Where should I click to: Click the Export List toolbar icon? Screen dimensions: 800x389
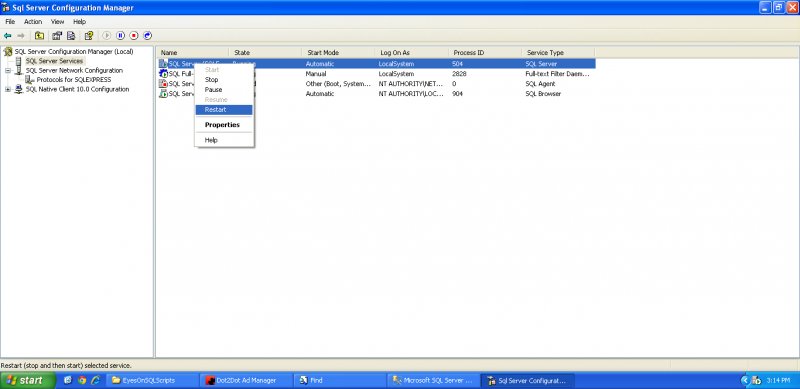pyautogui.click(x=71, y=36)
